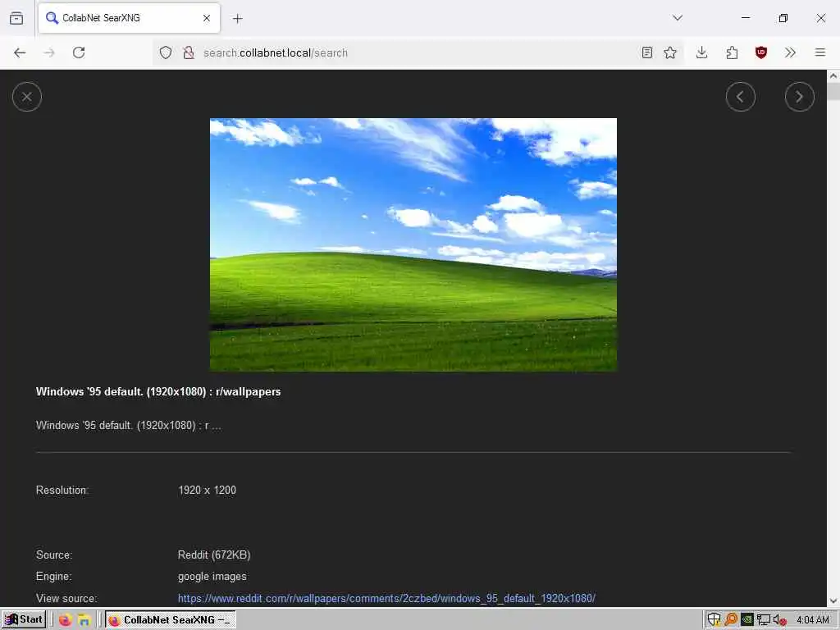Show insecure connection site information

(189, 52)
